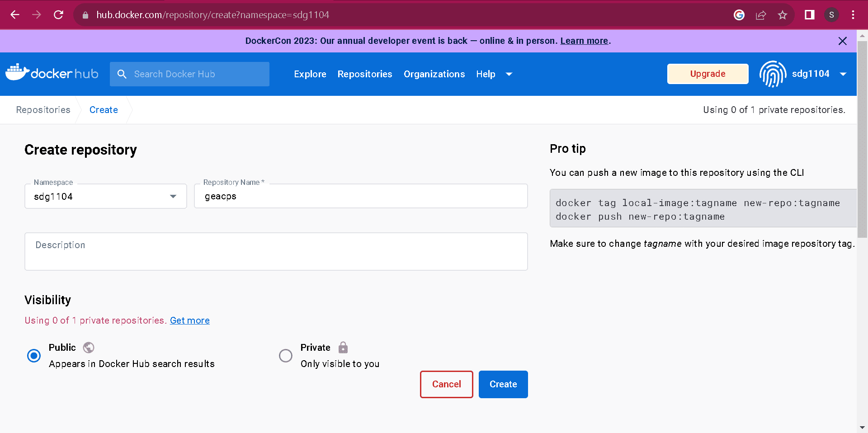Focus the Search Docker Hub field
The height and width of the screenshot is (433, 868).
click(x=189, y=74)
